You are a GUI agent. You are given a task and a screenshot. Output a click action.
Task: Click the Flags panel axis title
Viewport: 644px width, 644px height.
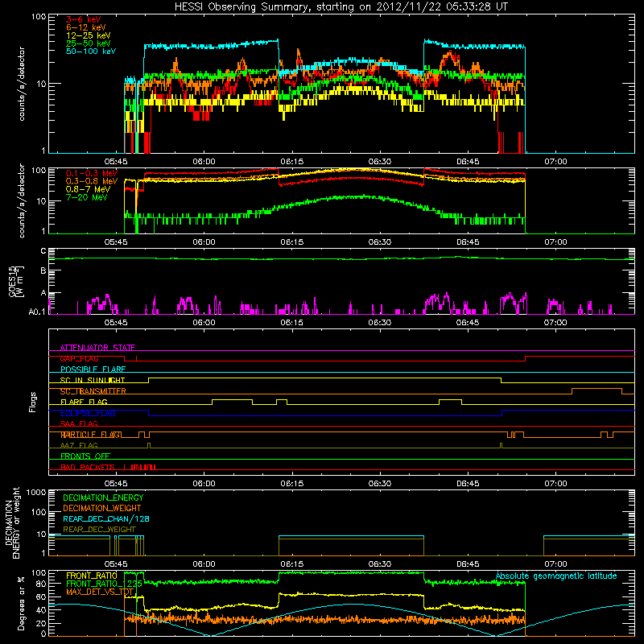pos(33,402)
